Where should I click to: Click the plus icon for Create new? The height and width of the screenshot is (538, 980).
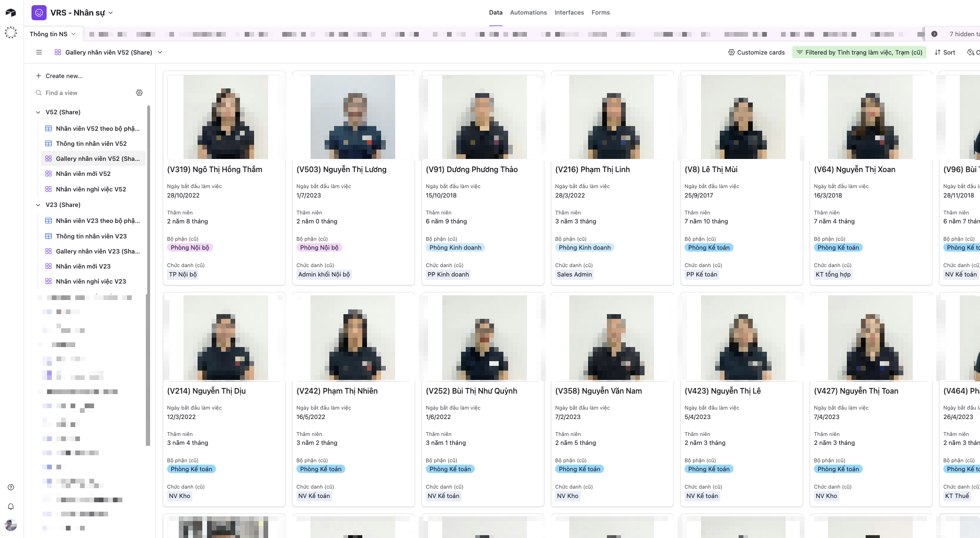tap(39, 76)
